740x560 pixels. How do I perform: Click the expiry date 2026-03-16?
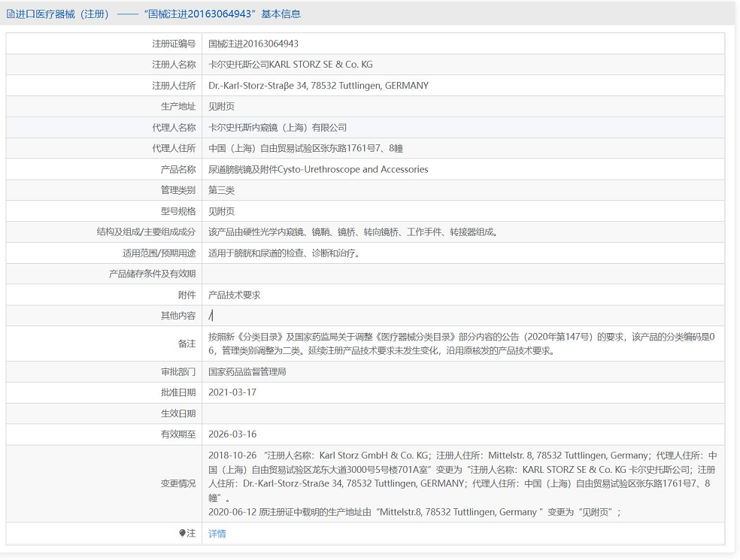click(232, 434)
